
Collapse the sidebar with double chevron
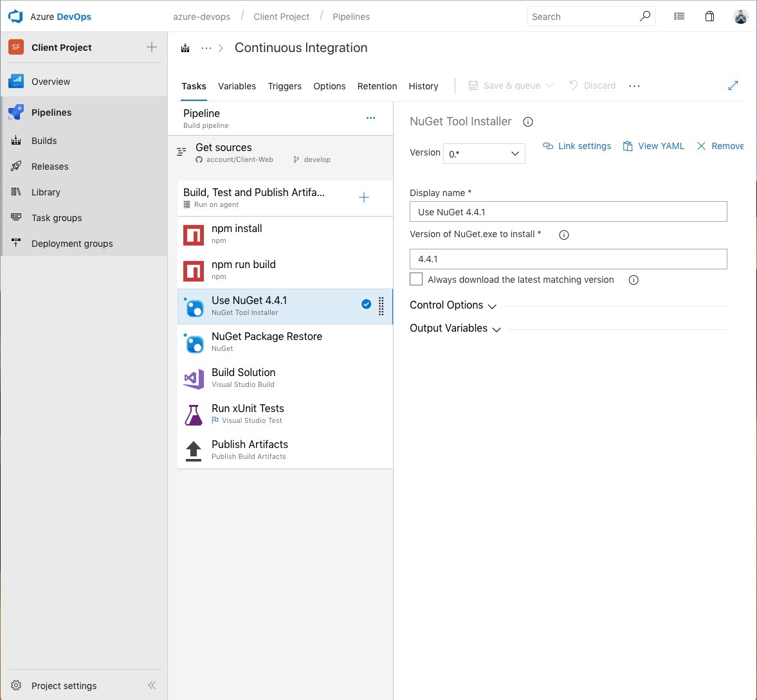click(152, 685)
